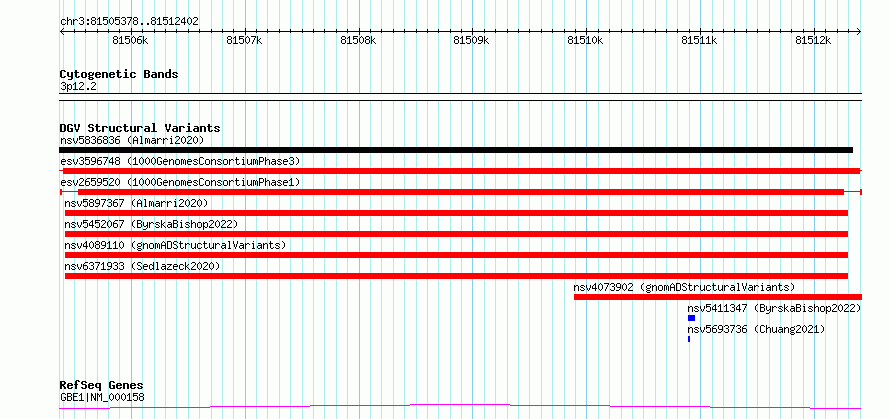This screenshot has width=890, height=419.
Task: Click the red bar of esv3596748
Action: point(461,171)
